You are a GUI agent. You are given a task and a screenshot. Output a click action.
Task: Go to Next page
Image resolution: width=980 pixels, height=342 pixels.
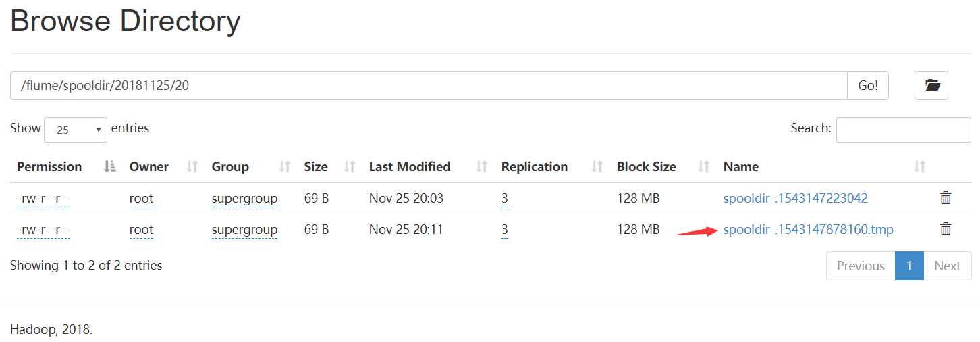(947, 266)
